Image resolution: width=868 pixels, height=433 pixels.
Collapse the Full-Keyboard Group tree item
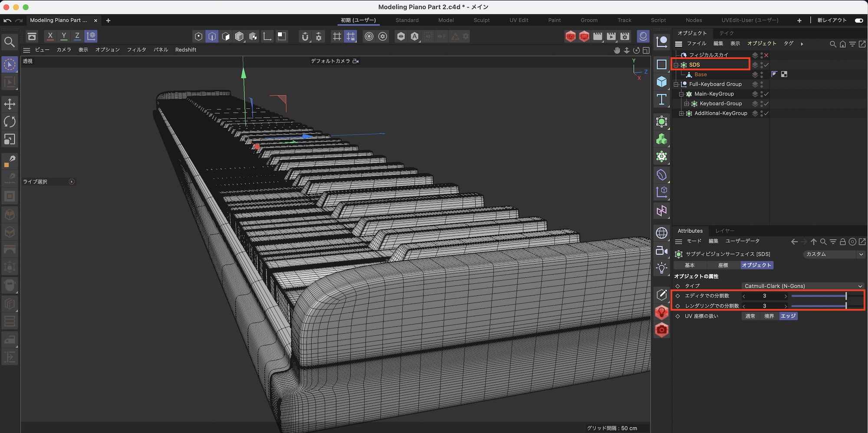[676, 84]
